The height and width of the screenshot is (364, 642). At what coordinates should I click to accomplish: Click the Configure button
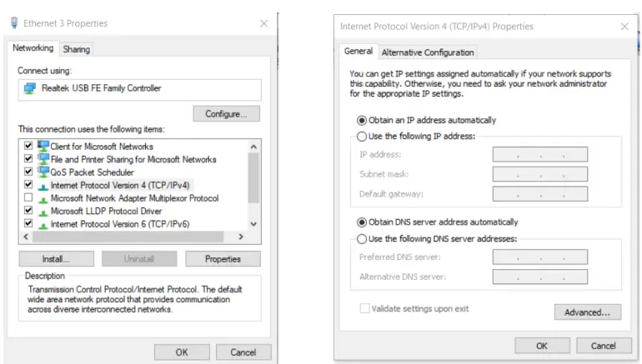[x=226, y=114]
